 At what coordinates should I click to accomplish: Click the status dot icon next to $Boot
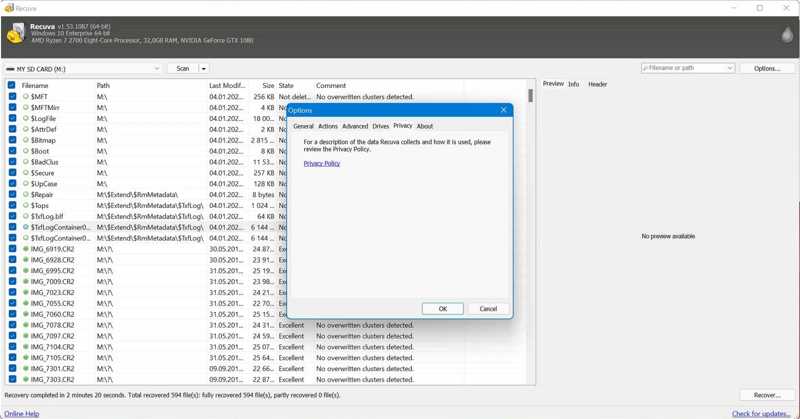26,151
